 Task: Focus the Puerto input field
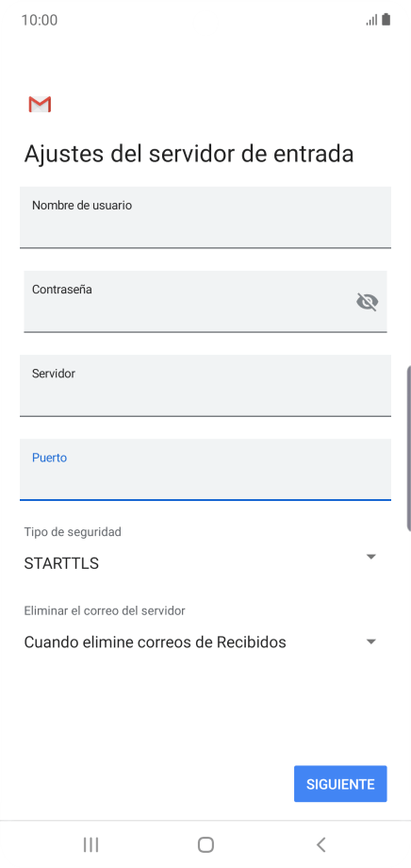(205, 470)
